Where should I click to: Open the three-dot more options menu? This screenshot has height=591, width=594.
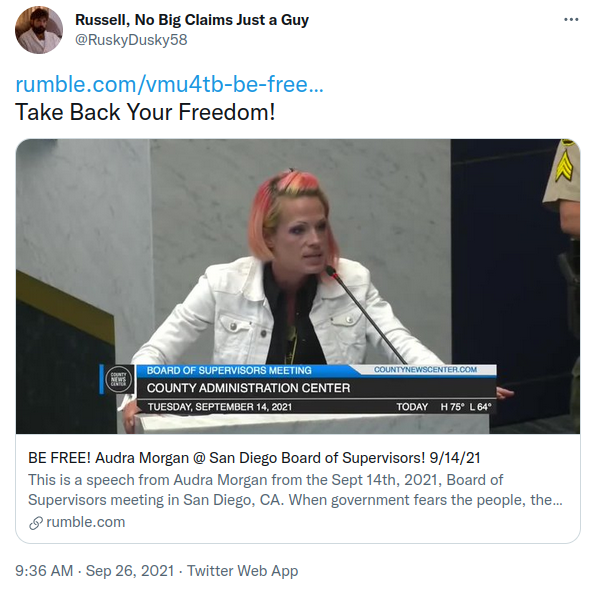click(x=571, y=19)
